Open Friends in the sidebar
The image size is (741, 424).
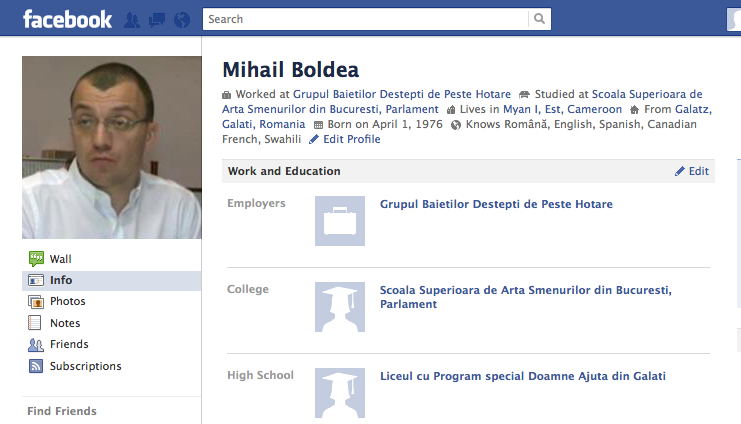point(68,345)
